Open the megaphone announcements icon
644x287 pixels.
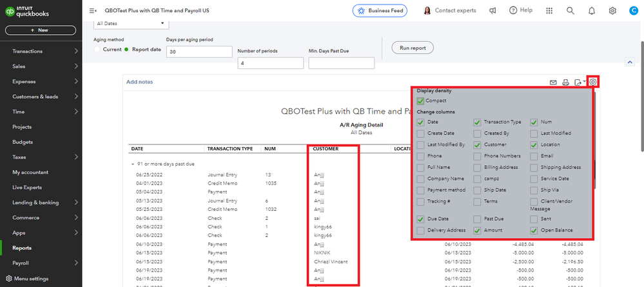click(x=493, y=11)
